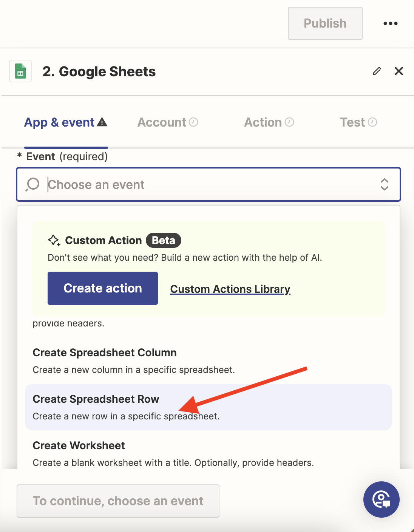Go to the Action tab
Screen dimensions: 414x532
tap(263, 122)
